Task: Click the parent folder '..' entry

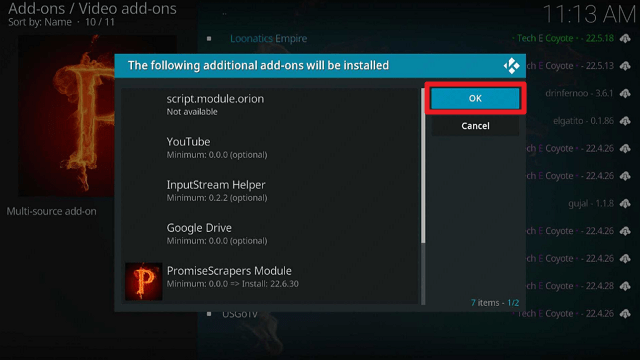Action: 224,13
